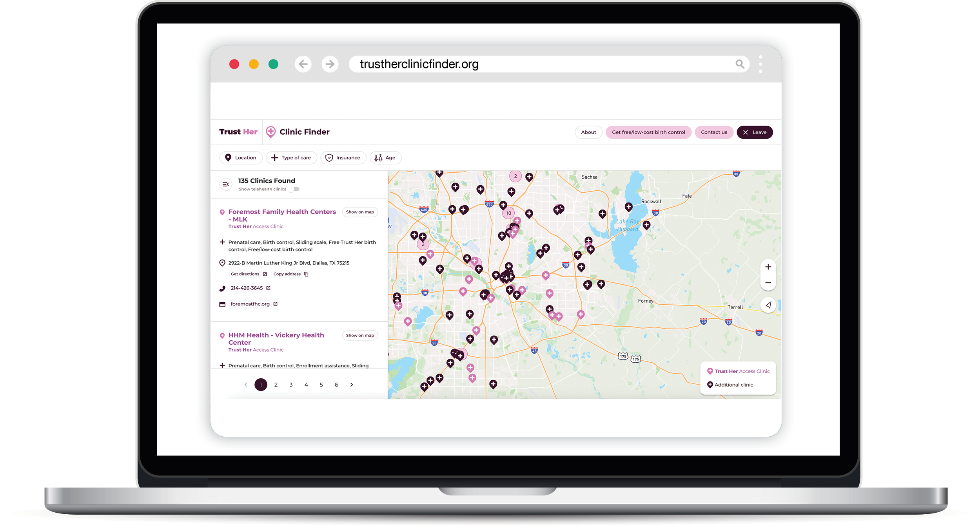Screen dimensions: 980x526
Task: Open the Location filter
Action: pyautogui.click(x=241, y=158)
